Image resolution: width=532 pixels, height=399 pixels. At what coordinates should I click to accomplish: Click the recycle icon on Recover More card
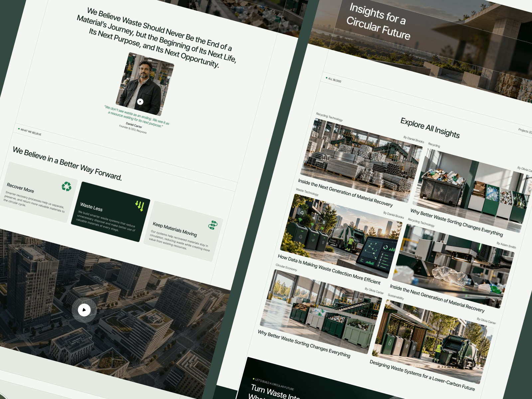pyautogui.click(x=66, y=186)
